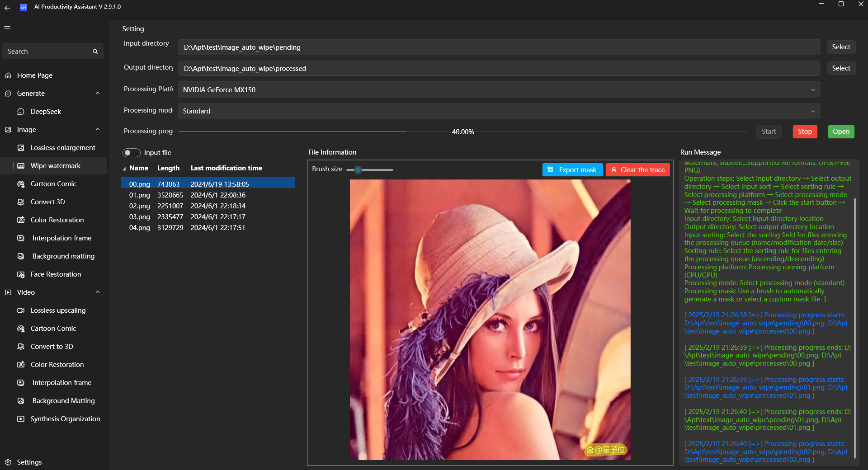Click the Image section icon
The height and width of the screenshot is (470, 868).
click(8, 130)
